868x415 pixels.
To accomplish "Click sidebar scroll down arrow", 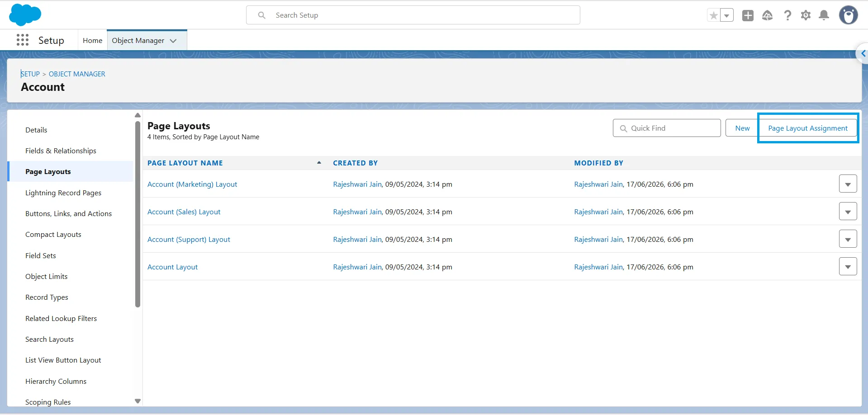I will click(138, 401).
